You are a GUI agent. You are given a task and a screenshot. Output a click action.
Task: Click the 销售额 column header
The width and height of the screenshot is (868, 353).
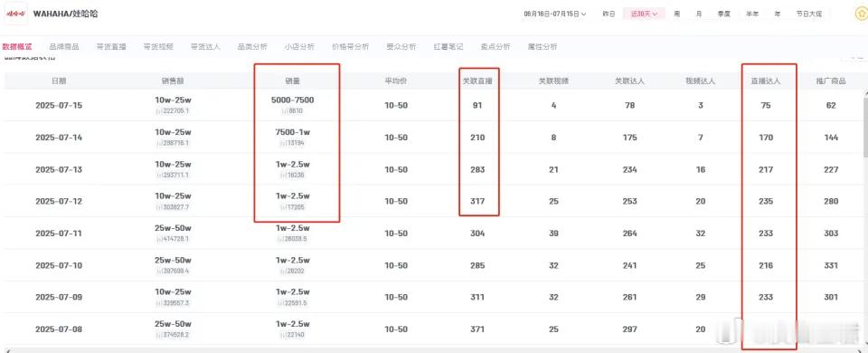point(175,81)
